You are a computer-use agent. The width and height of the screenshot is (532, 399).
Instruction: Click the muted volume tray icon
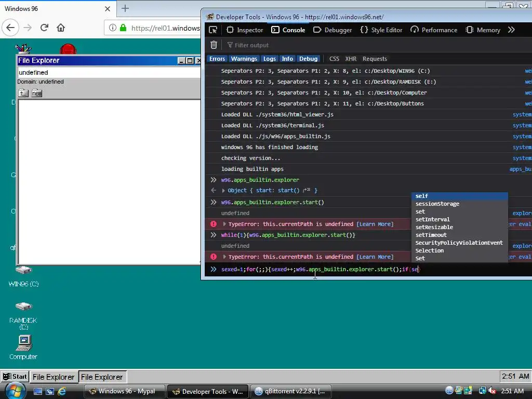point(492,391)
